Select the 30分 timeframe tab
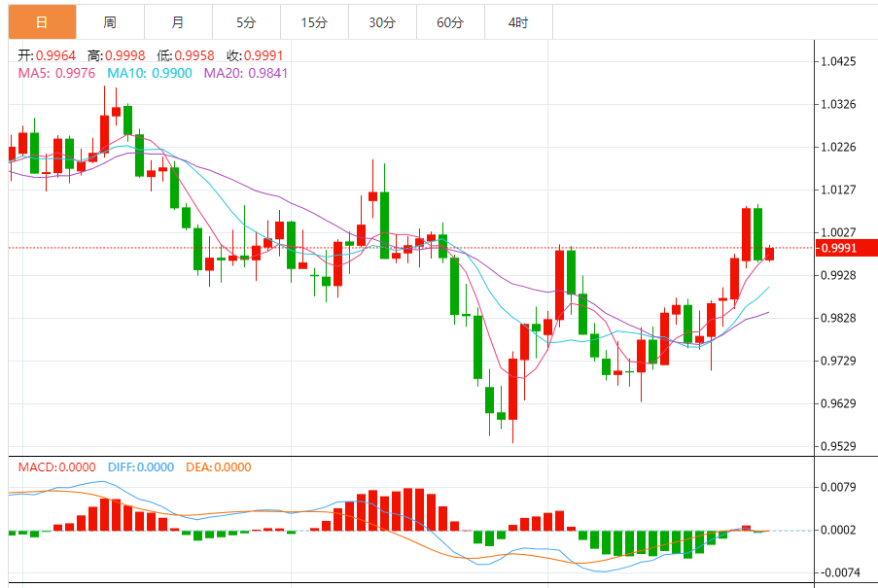The image size is (878, 588). [382, 22]
